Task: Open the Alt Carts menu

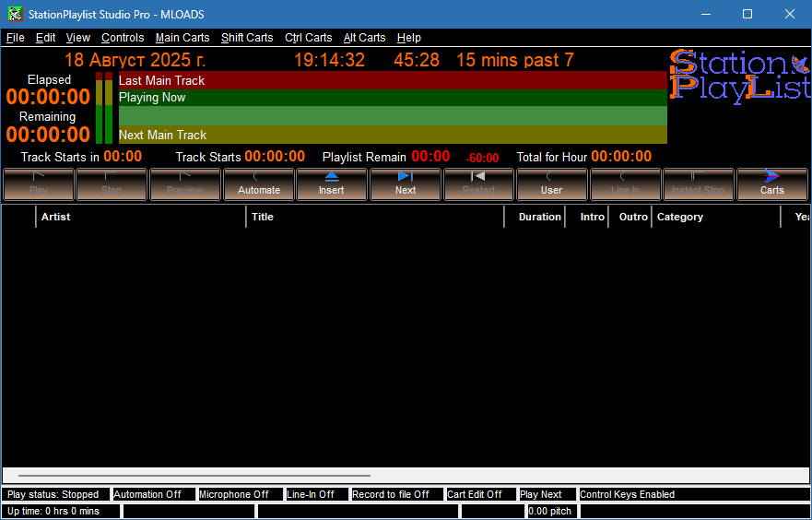Action: click(x=365, y=38)
